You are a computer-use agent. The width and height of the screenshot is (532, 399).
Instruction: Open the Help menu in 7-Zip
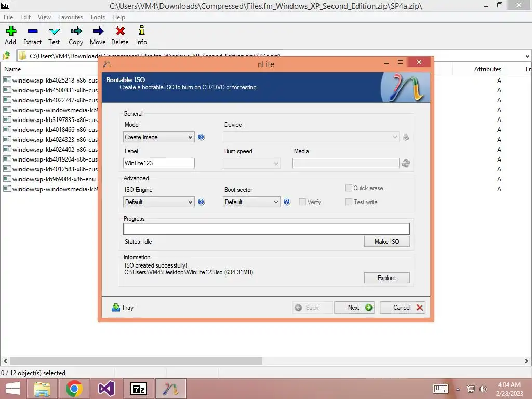tap(119, 17)
